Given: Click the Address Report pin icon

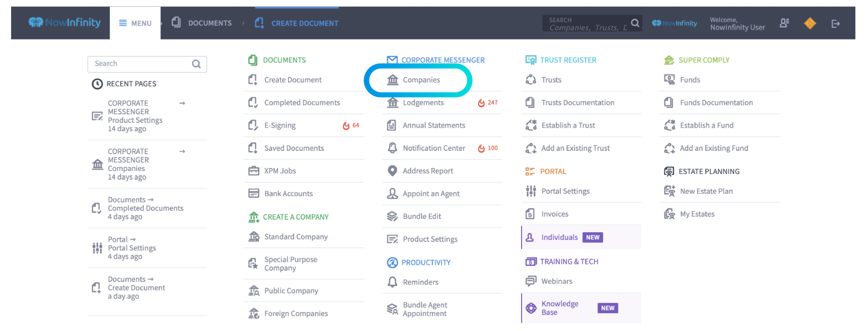Looking at the screenshot, I should point(393,171).
